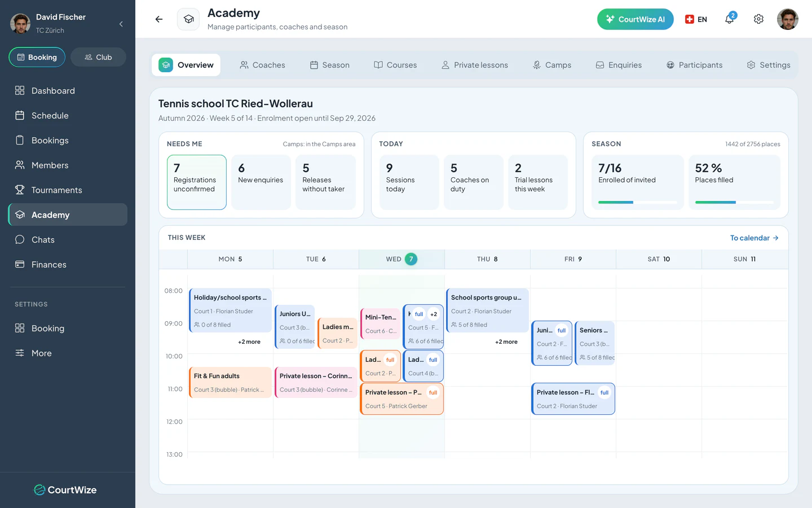This screenshot has height=508, width=812.
Task: Open Private lesson Patrick Gerber session
Action: (401, 399)
